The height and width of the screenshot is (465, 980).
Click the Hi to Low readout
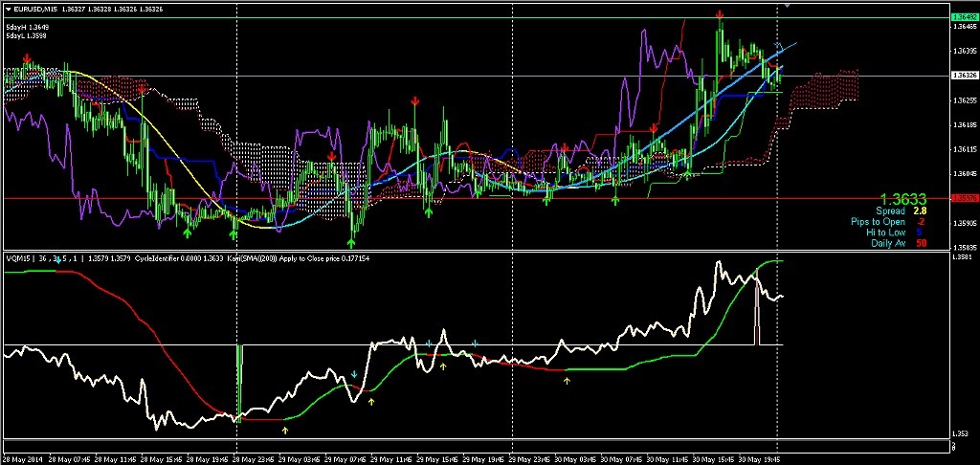893,232
